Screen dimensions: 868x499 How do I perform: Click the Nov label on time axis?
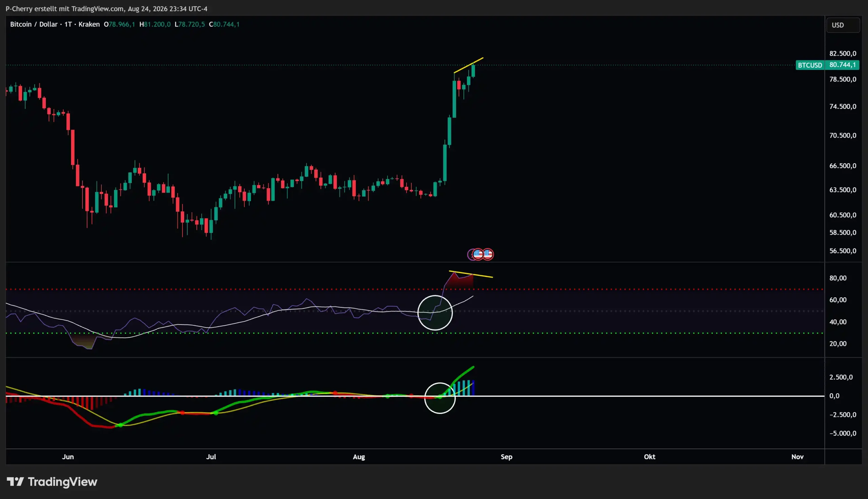(797, 457)
